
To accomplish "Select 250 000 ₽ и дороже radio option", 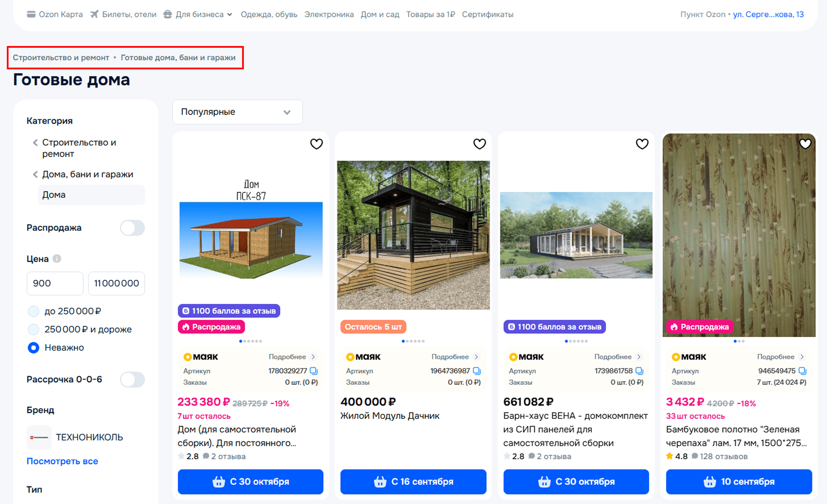I will [33, 330].
